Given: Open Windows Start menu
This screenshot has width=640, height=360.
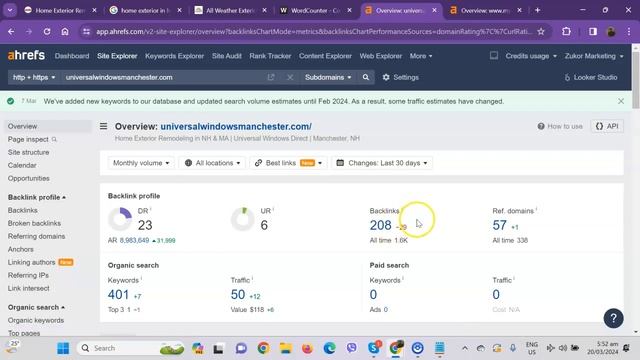Looking at the screenshot, I should tap(63, 348).
